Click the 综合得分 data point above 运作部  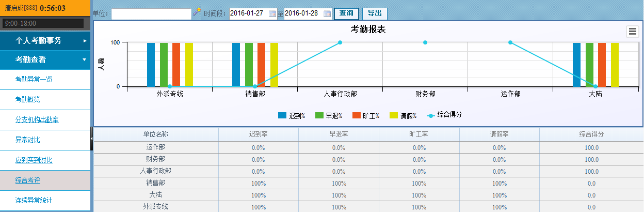click(510, 42)
